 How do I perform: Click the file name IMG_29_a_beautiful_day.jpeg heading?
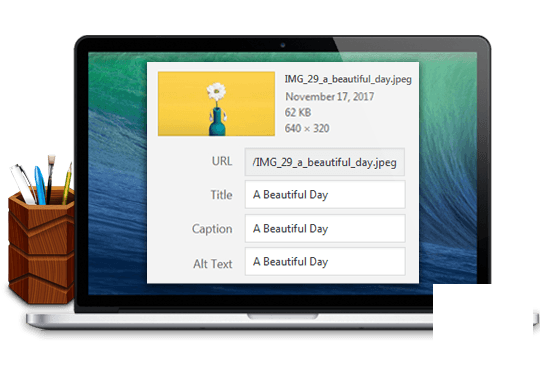tap(348, 79)
